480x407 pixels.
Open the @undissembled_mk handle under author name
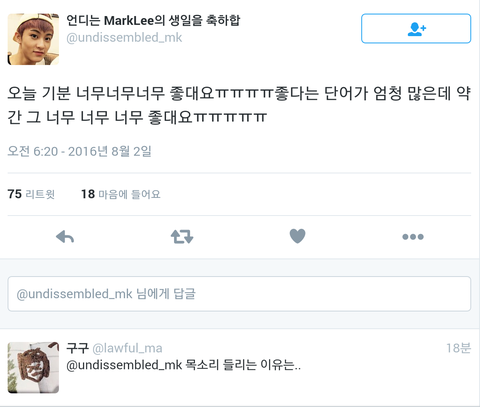124,38
